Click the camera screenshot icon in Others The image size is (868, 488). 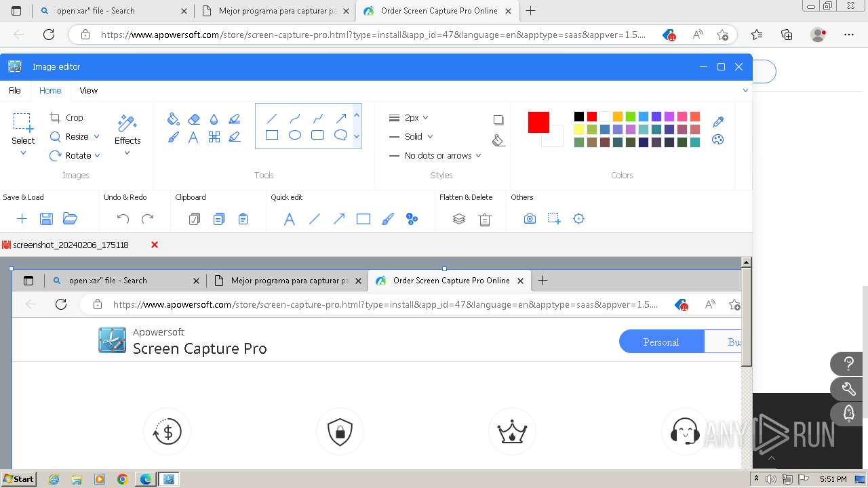coord(530,218)
